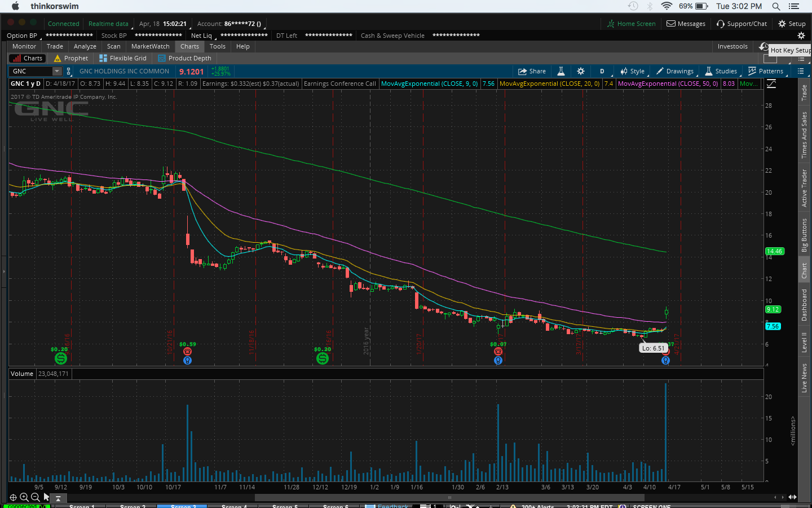Select the crosshair pan tool icon
The width and height of the screenshot is (812, 508).
13,497
